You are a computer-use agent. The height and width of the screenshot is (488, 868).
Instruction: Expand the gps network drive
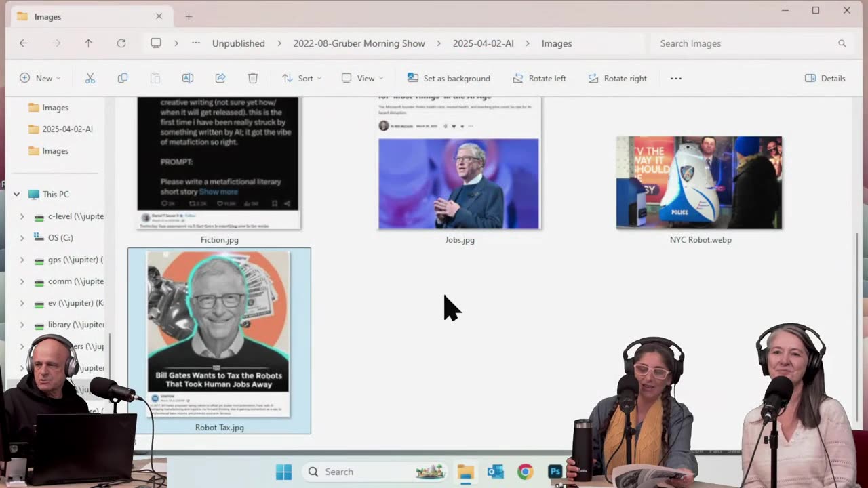point(22,260)
